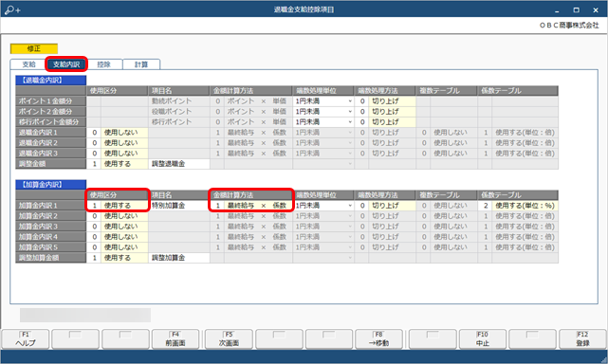Click 端数処理方法 field for ポイント1金額分

click(x=385, y=101)
